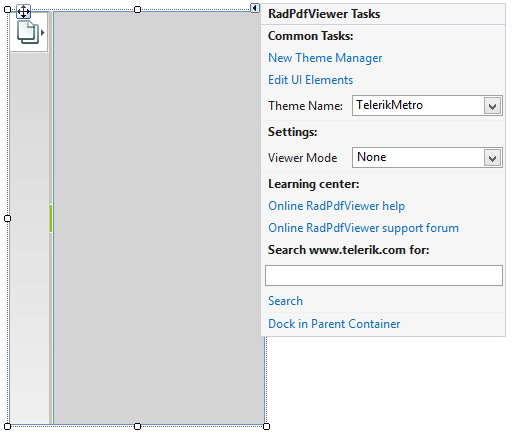Select the bottom-right corner sizing handle
Viewport: 512px width, 435px height.
266,426
